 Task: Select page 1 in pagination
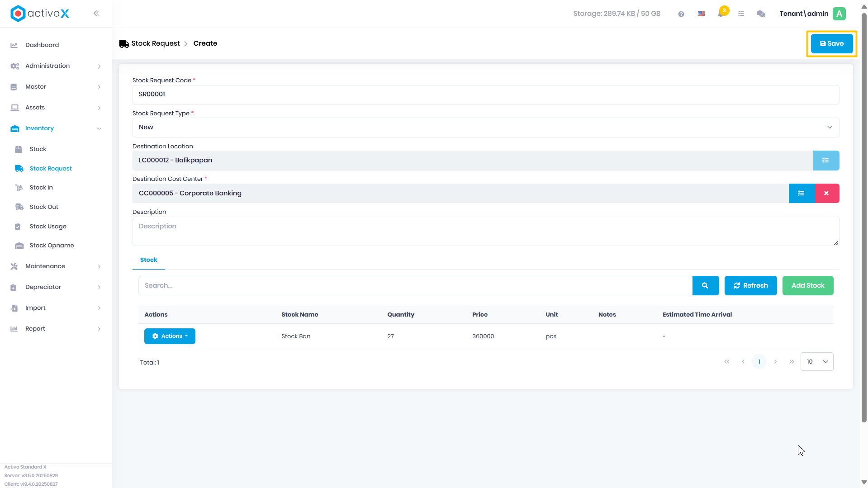(x=759, y=362)
